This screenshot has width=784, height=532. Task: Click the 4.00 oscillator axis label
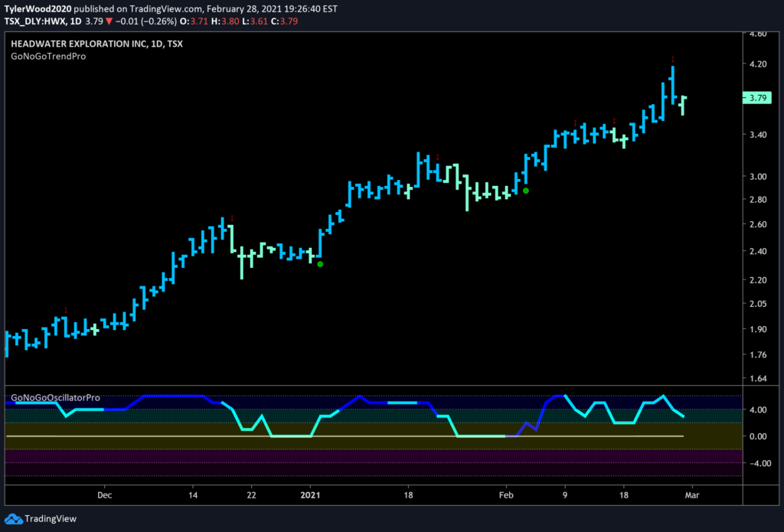(x=758, y=410)
